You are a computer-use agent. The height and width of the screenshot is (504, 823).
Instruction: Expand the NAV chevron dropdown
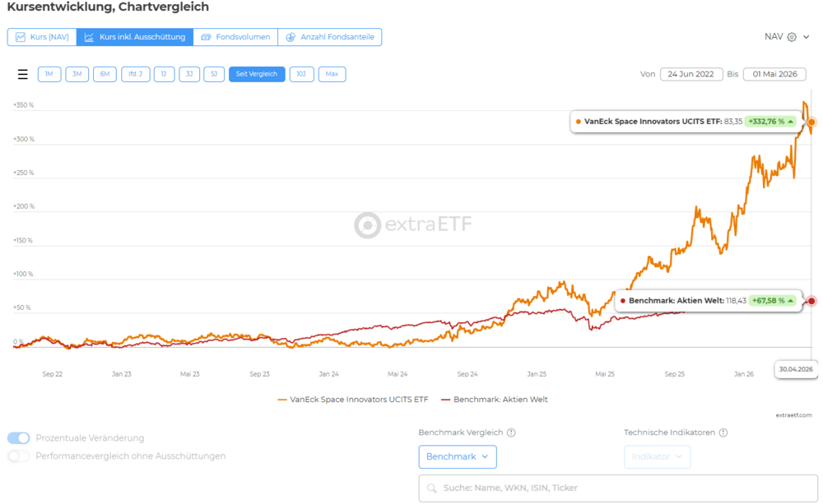tap(807, 37)
